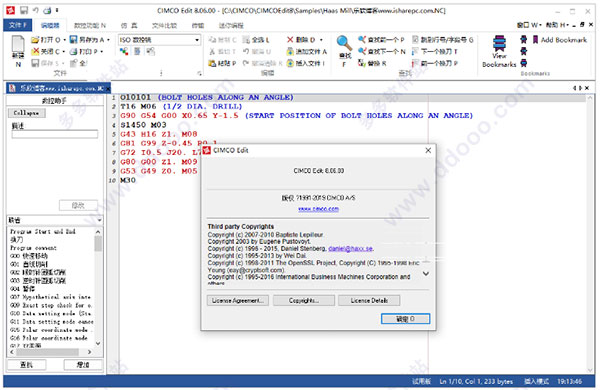Click the Previous Tool Change P icon

tap(416, 63)
